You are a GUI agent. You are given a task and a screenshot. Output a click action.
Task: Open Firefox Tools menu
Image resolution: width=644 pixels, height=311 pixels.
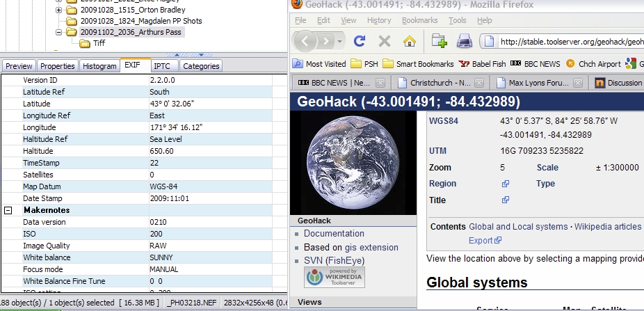457,20
